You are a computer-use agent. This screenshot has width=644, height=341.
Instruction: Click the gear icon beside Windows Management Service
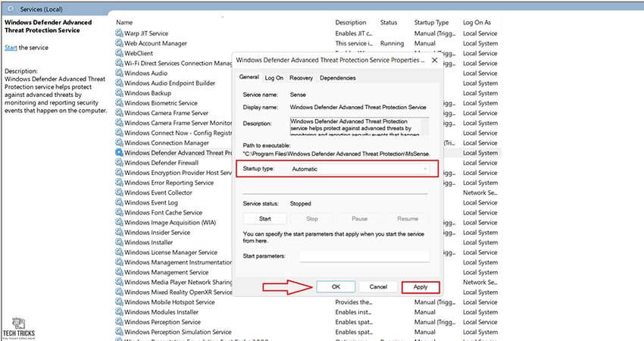(x=119, y=272)
